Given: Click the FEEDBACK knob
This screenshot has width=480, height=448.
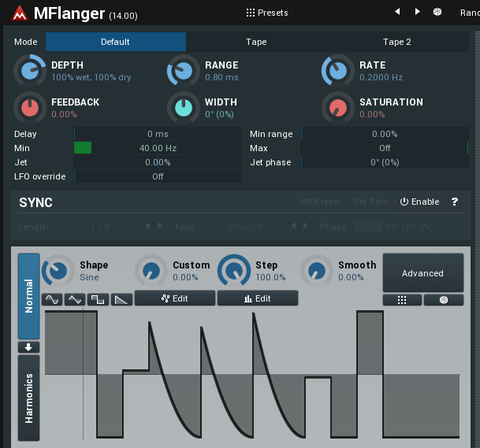Looking at the screenshot, I should 30,108.
